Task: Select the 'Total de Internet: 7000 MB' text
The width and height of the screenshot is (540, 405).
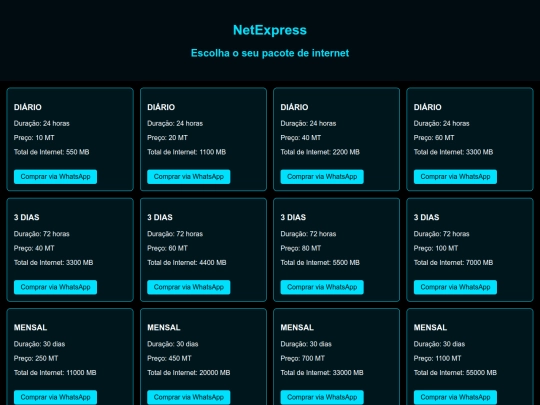Action: pos(453,263)
